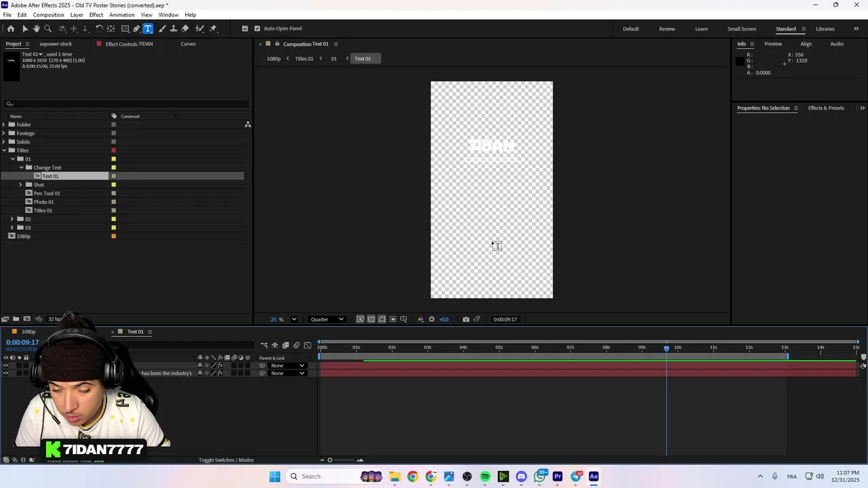Hide the second layer's eye toggle
This screenshot has height=488, width=868.
(6, 373)
